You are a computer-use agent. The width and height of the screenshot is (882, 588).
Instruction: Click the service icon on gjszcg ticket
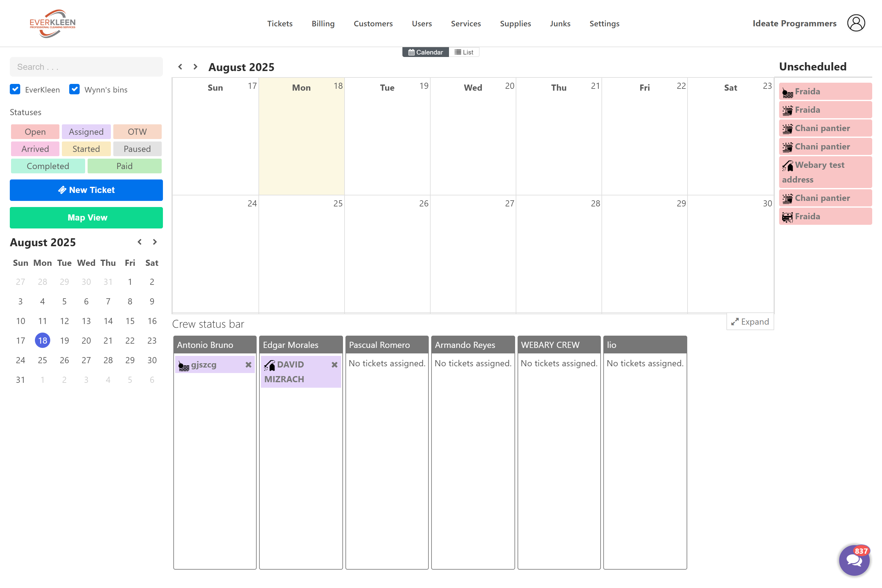(184, 366)
